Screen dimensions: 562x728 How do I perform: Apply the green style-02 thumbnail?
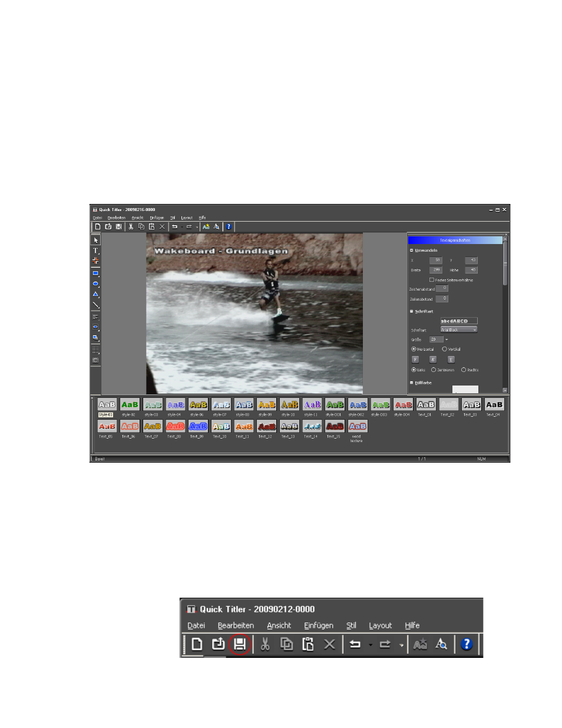tap(130, 405)
